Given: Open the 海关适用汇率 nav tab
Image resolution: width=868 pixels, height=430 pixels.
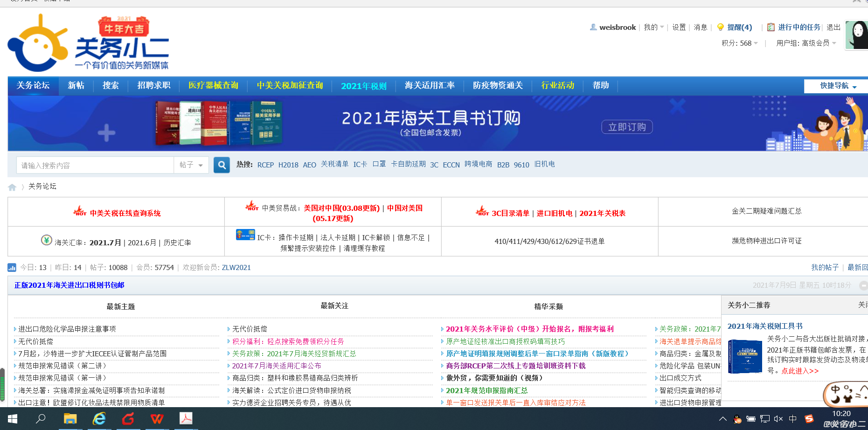Looking at the screenshot, I should 430,86.
